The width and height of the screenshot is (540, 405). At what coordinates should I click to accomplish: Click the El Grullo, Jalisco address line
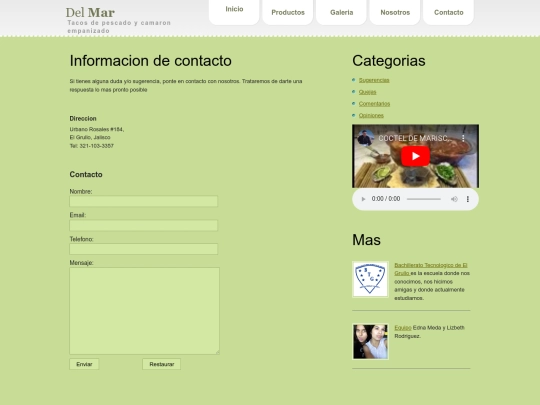pos(90,137)
